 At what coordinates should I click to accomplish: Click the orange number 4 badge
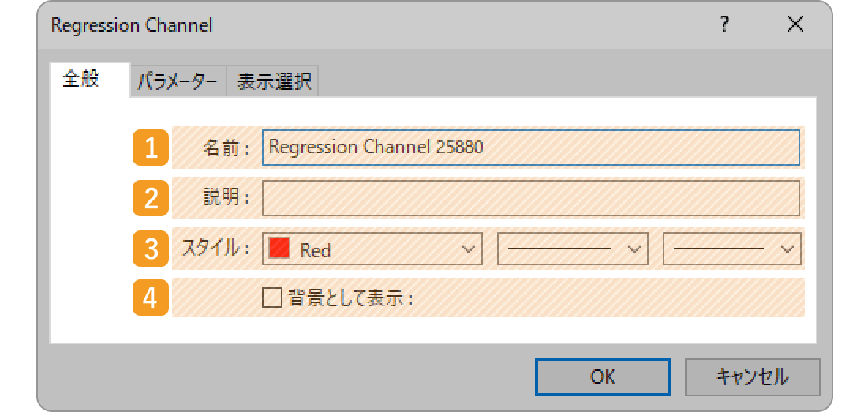click(x=151, y=298)
